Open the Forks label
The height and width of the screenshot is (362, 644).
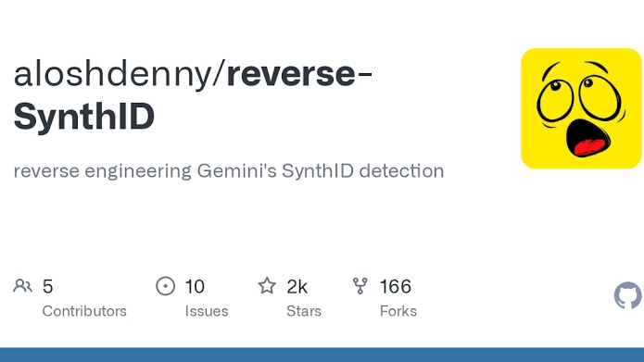[x=398, y=311]
